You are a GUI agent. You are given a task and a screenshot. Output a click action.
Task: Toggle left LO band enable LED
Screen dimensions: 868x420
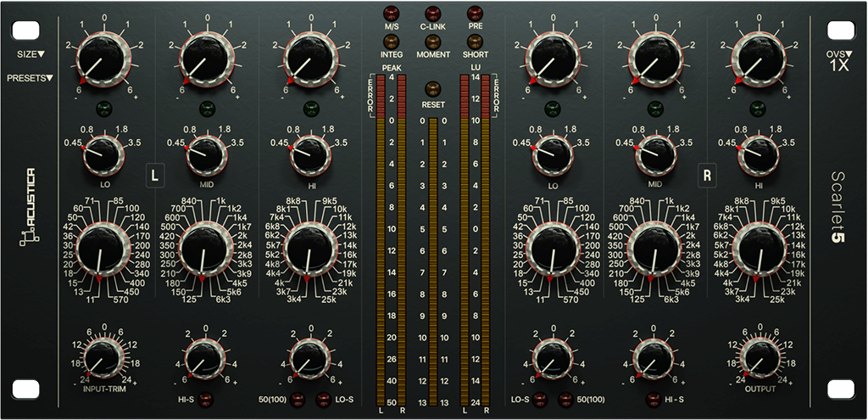point(103,108)
